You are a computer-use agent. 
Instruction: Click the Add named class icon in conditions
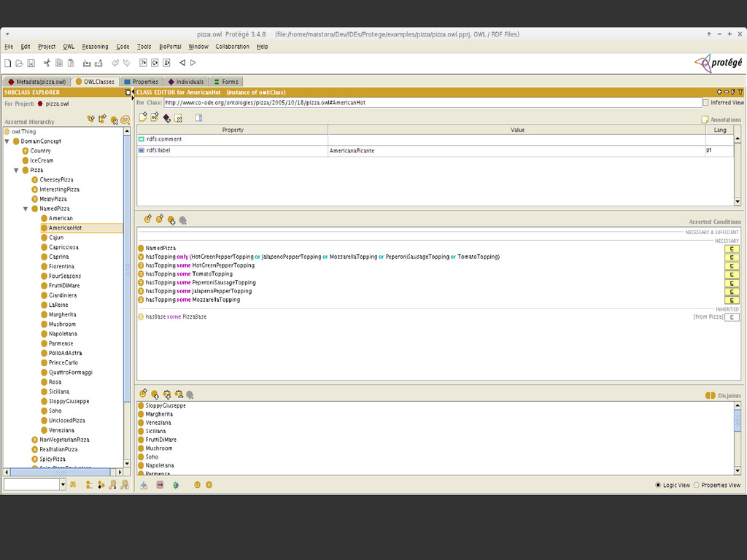[x=171, y=220]
